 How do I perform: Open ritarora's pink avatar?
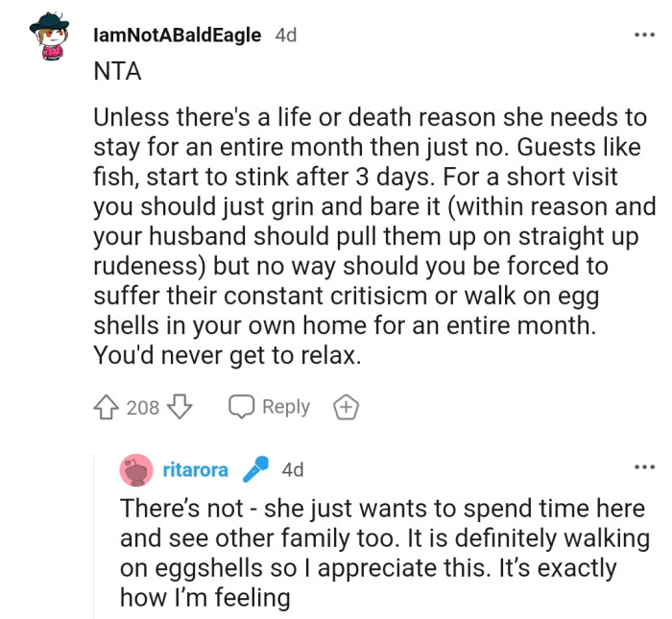136,470
